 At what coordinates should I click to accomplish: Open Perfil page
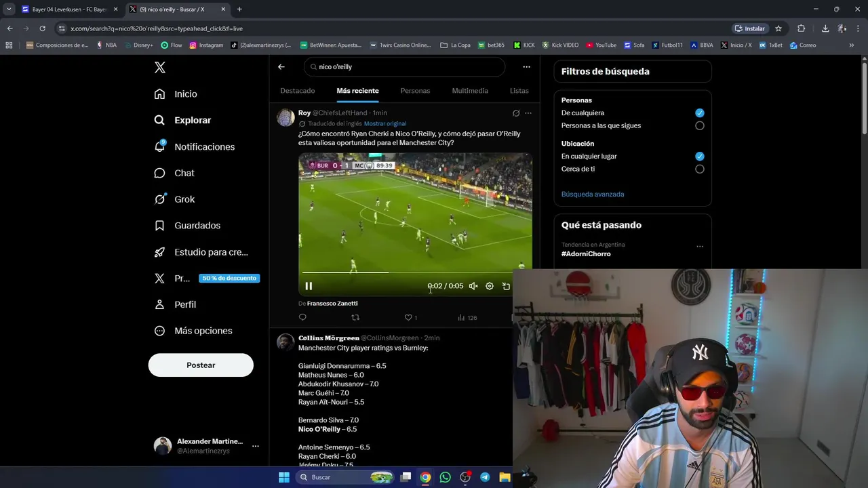[175, 304]
